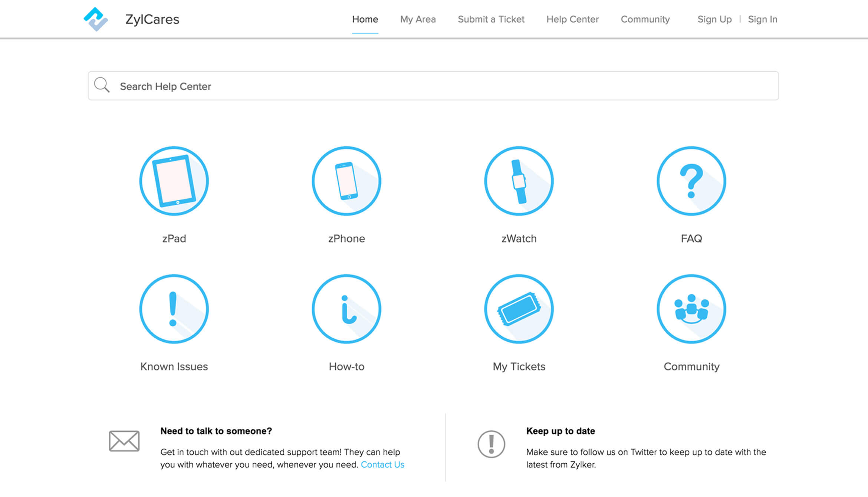Viewport: 868px width, 497px height.
Task: Click the zPhone label
Action: 346,238
